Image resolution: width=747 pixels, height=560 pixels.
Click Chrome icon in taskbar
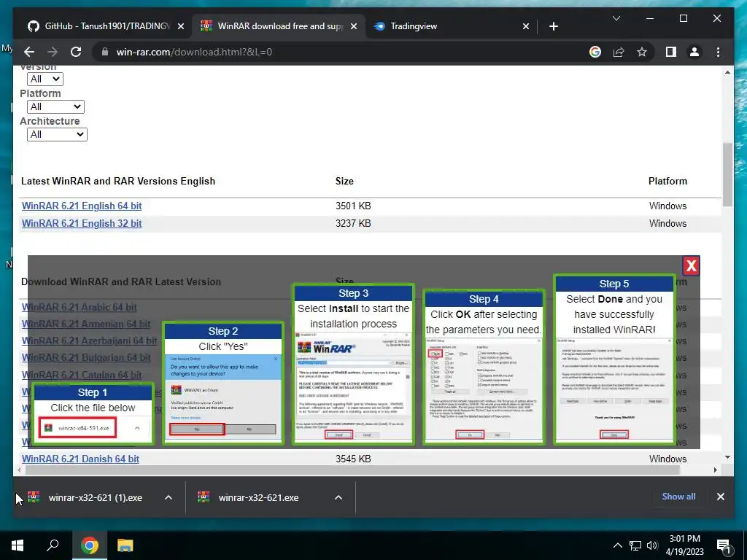89,545
